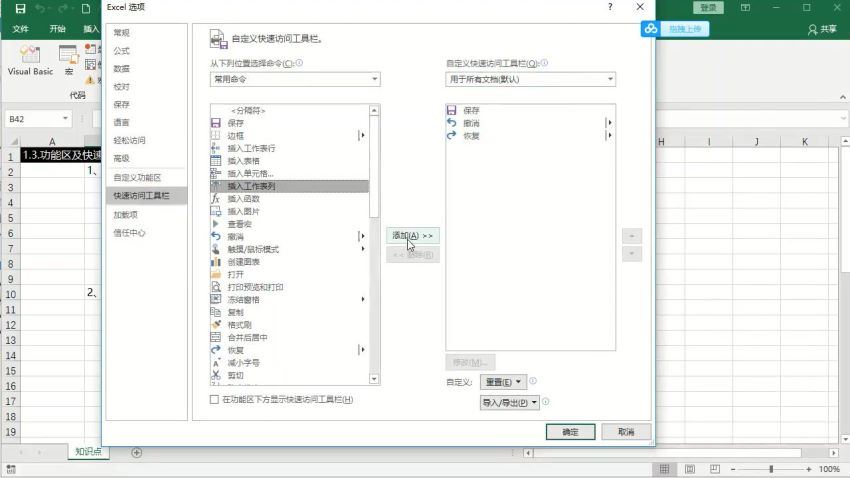850x478 pixels.
Task: Click the zoom in plus button
Action: pos(809,469)
